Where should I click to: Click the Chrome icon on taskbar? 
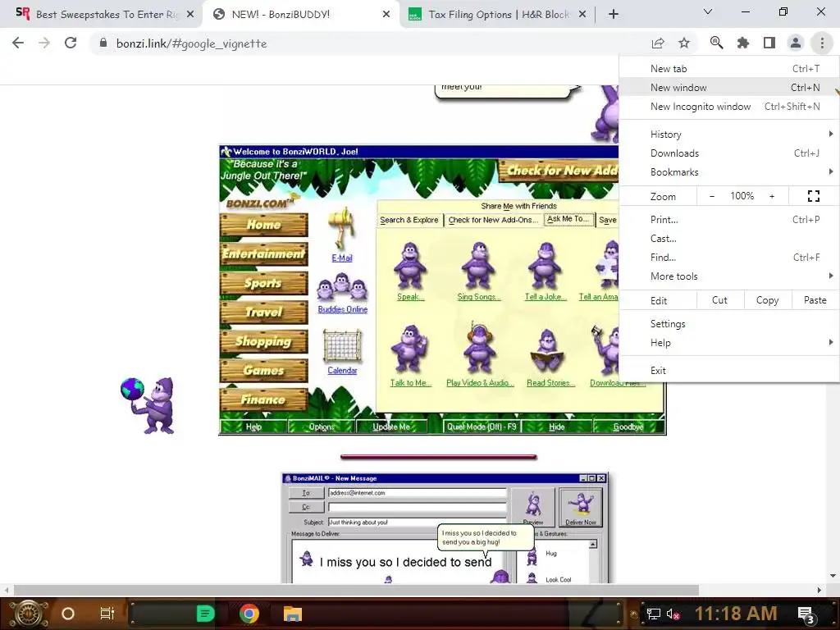tap(249, 614)
